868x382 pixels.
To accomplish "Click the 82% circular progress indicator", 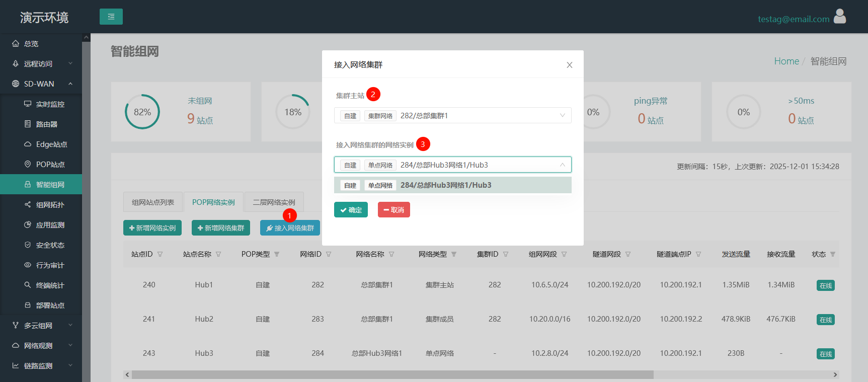I will 142,112.
